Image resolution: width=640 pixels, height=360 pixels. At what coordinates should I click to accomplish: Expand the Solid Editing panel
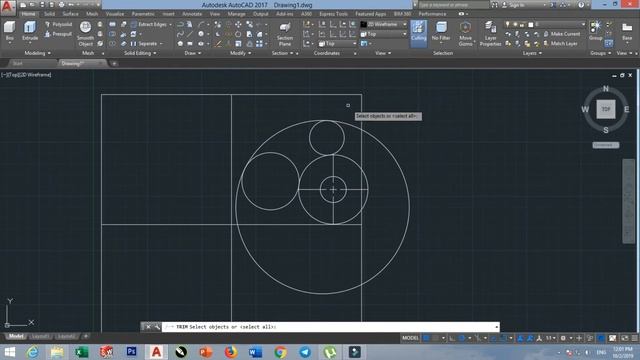point(140,53)
